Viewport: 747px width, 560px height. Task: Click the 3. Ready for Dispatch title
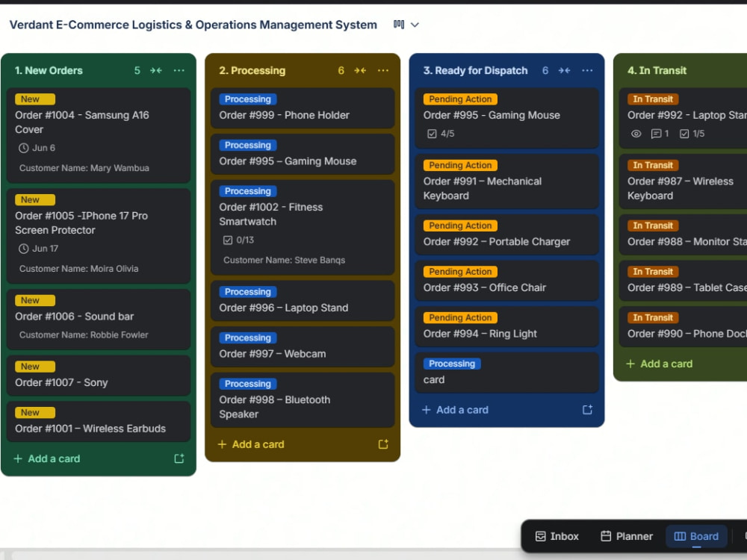(x=475, y=70)
